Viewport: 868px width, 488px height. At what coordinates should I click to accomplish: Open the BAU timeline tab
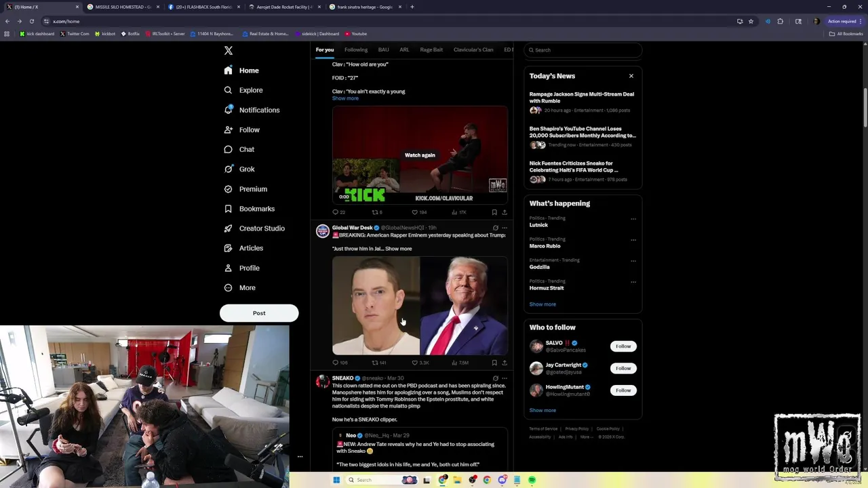click(383, 49)
